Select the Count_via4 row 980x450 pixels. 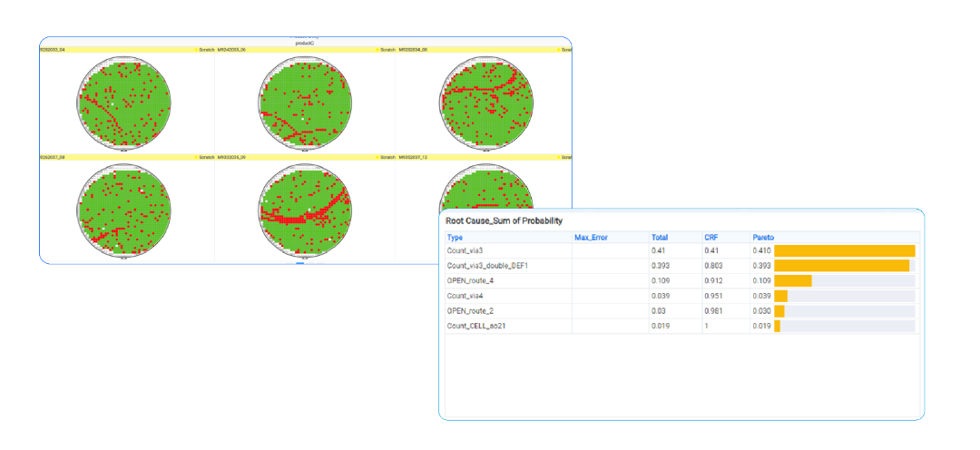(681, 296)
